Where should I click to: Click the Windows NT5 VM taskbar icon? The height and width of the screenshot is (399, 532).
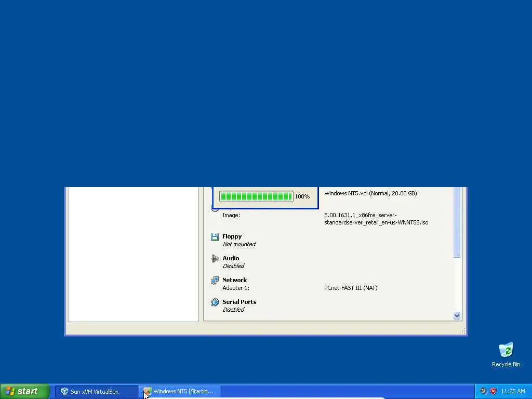coord(147,391)
